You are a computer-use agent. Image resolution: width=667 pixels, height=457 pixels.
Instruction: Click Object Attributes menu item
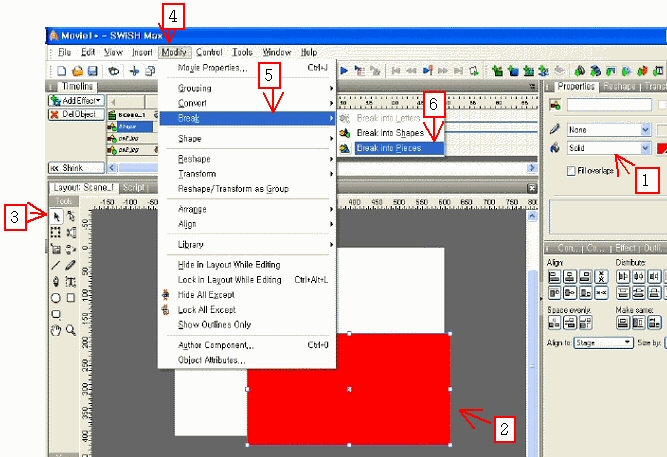(248, 360)
